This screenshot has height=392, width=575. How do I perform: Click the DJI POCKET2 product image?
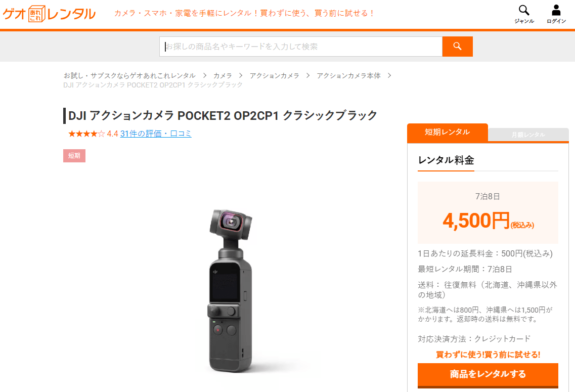pos(231,291)
